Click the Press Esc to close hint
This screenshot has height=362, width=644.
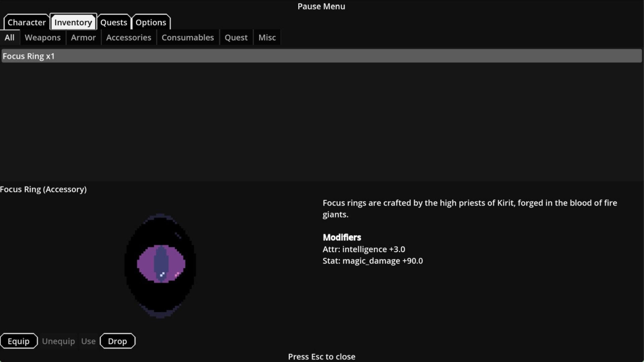pyautogui.click(x=321, y=357)
